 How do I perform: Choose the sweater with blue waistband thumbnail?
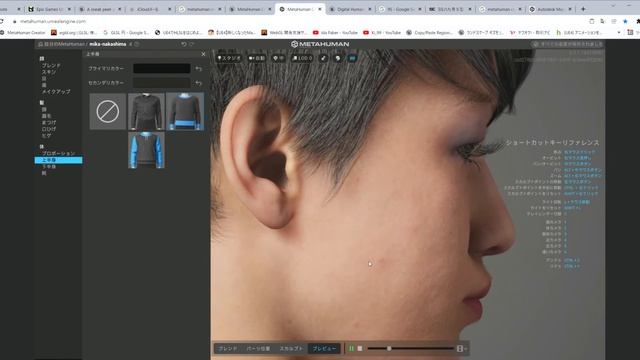tap(185, 111)
